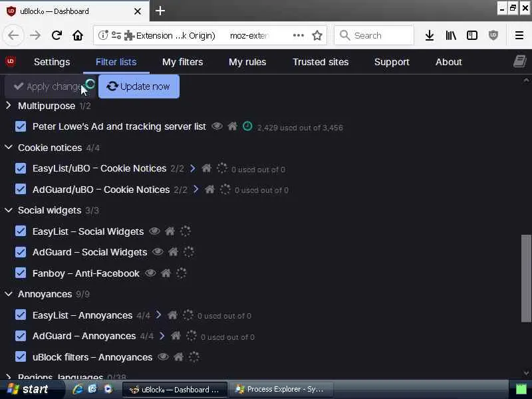Click the browser back arrow
The height and width of the screenshot is (399, 532).
13,35
